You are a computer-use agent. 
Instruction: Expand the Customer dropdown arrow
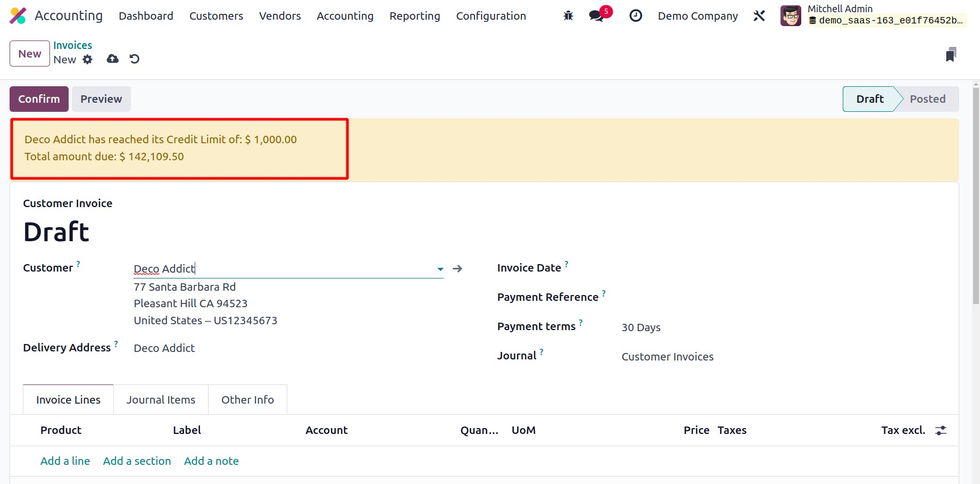[440, 269]
